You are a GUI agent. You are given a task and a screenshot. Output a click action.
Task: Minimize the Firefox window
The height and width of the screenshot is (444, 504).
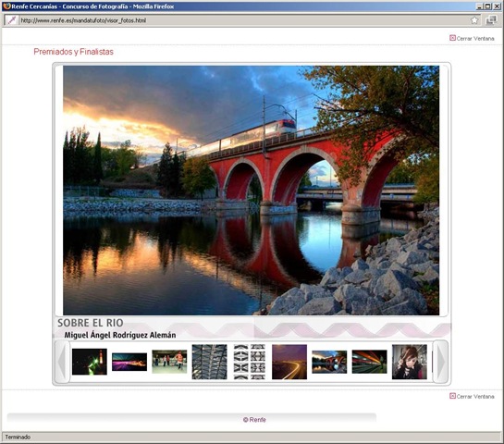pos(479,6)
